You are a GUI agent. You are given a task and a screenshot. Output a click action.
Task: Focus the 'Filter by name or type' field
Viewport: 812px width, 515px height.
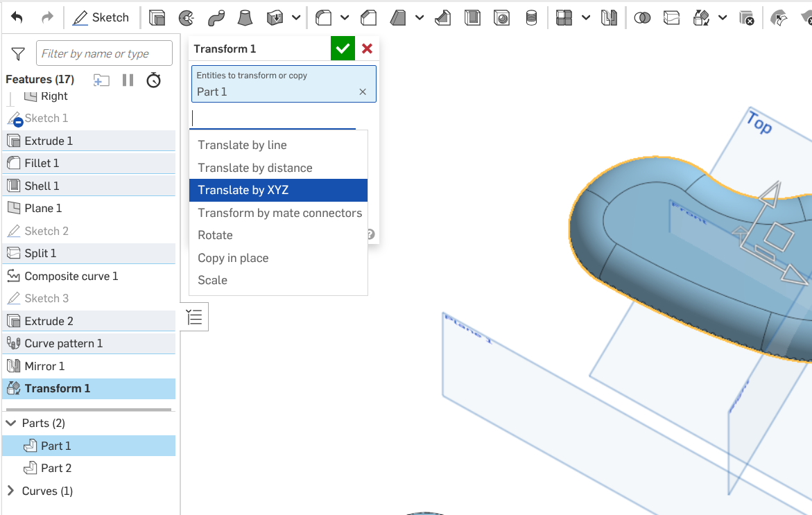[x=104, y=53]
